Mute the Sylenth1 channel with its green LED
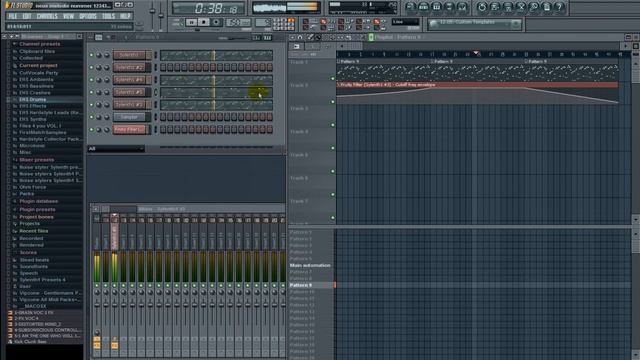Viewport: 640px width, 360px height. coord(91,55)
